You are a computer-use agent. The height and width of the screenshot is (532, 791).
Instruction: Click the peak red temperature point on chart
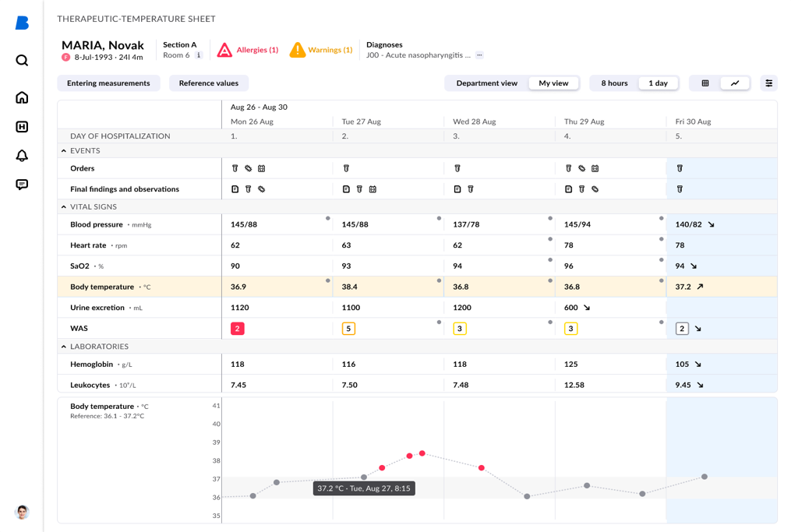(422, 453)
